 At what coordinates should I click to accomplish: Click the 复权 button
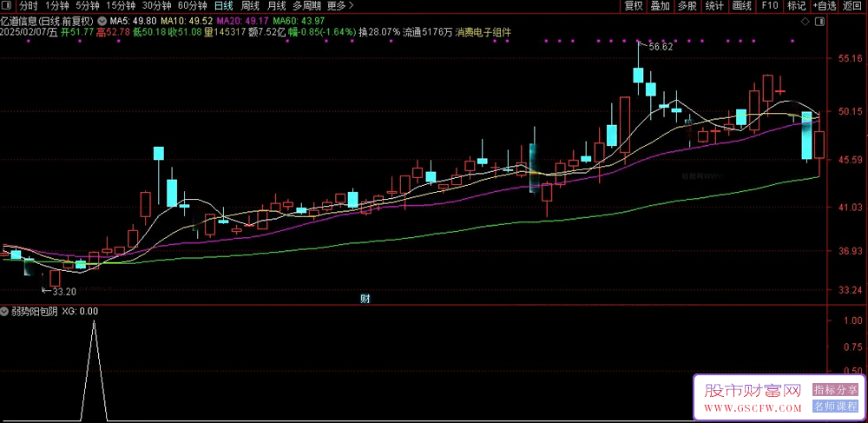coord(634,6)
